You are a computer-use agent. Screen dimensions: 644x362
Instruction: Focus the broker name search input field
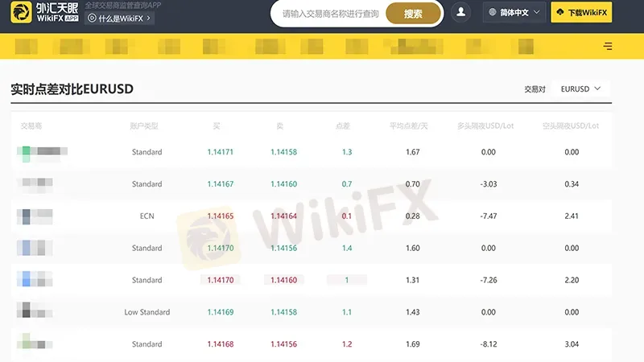330,14
